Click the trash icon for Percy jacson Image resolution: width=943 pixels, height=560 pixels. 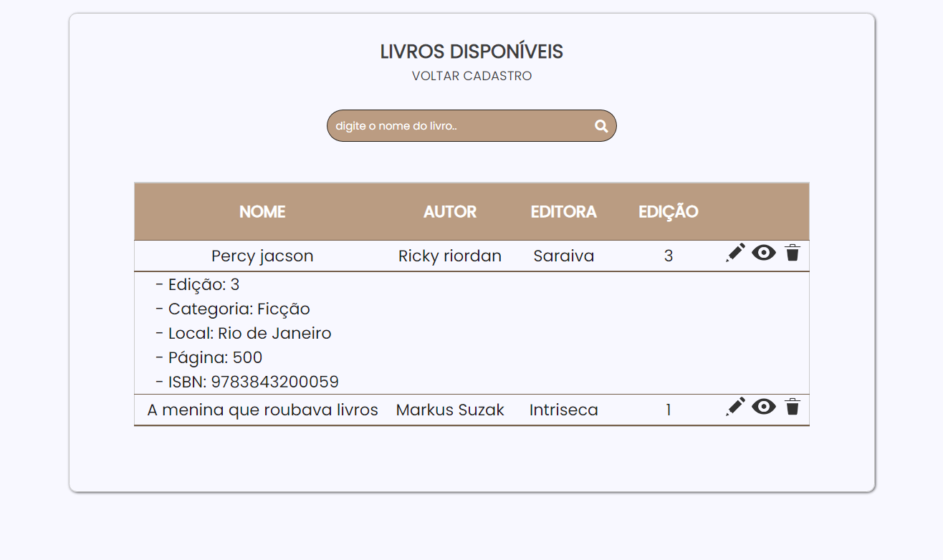pyautogui.click(x=792, y=252)
